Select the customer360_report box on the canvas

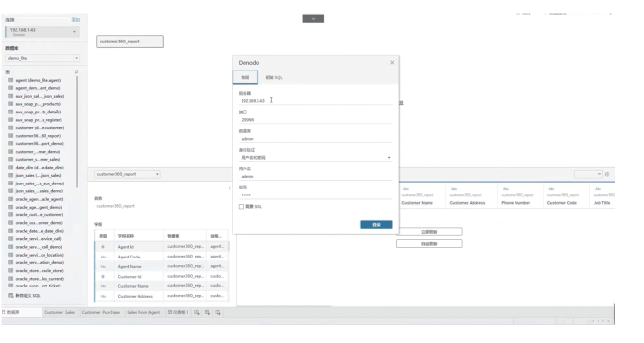130,41
